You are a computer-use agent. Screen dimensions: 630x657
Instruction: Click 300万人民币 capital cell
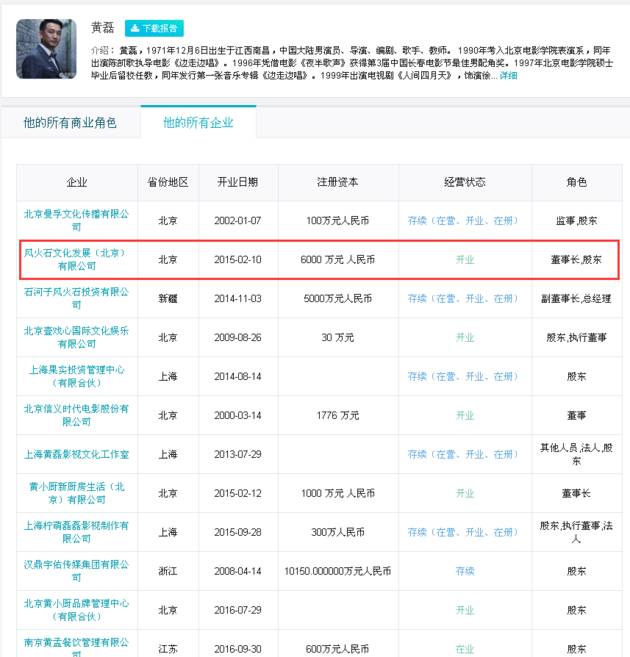(338, 532)
